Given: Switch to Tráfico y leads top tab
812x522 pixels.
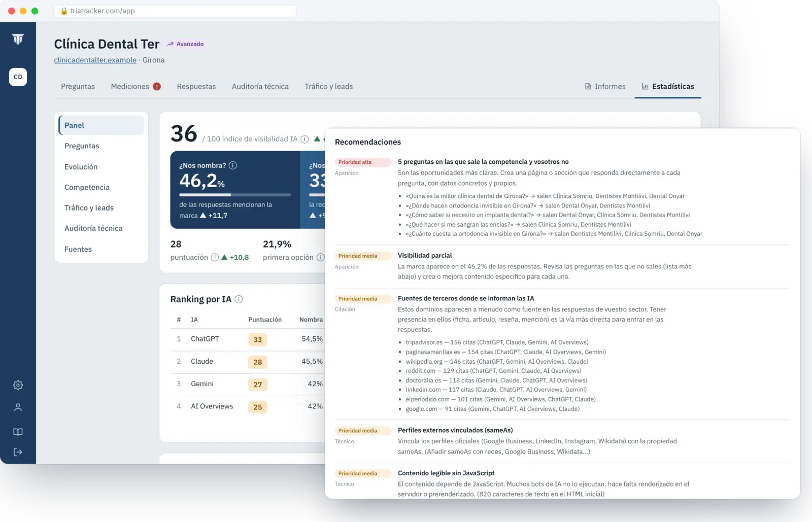Looking at the screenshot, I should [329, 86].
